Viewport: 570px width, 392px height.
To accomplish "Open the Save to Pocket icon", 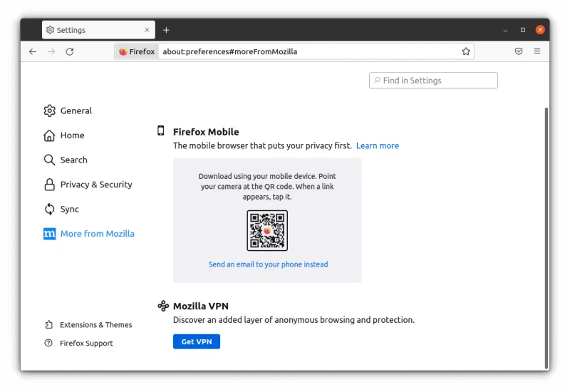I will (519, 51).
